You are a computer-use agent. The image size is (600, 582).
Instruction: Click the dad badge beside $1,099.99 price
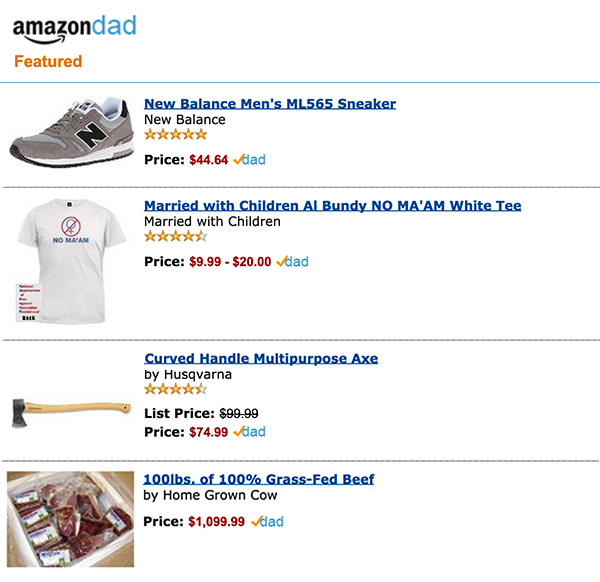pos(267,521)
